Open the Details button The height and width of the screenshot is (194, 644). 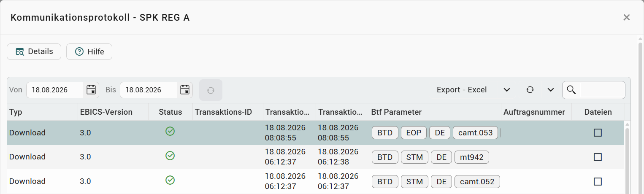(34, 51)
